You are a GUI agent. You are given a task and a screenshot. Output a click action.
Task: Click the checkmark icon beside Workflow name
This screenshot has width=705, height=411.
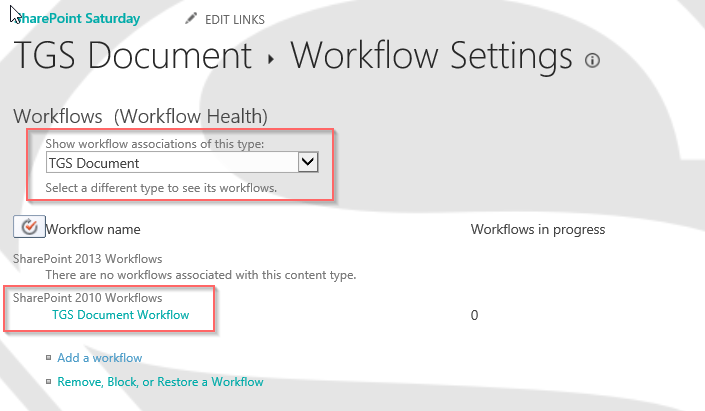click(29, 228)
